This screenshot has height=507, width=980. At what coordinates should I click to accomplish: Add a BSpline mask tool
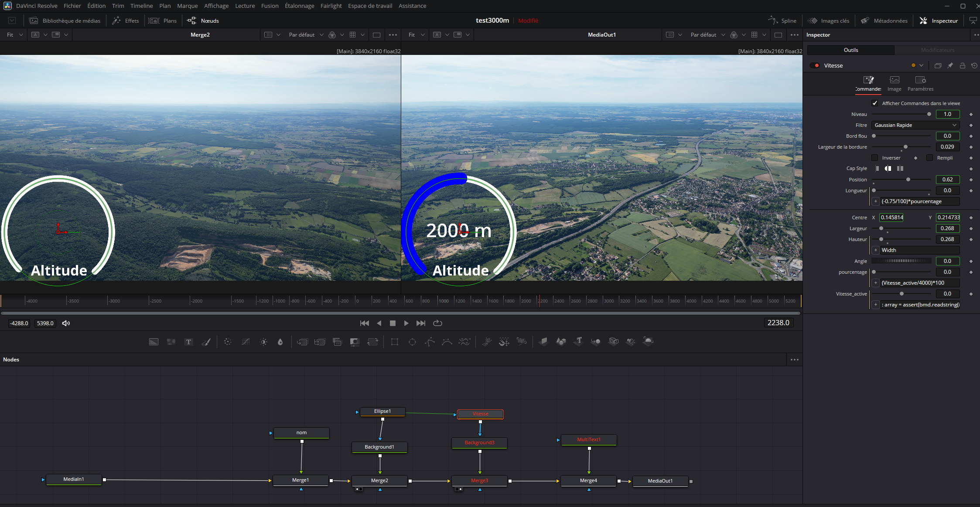[x=447, y=342]
